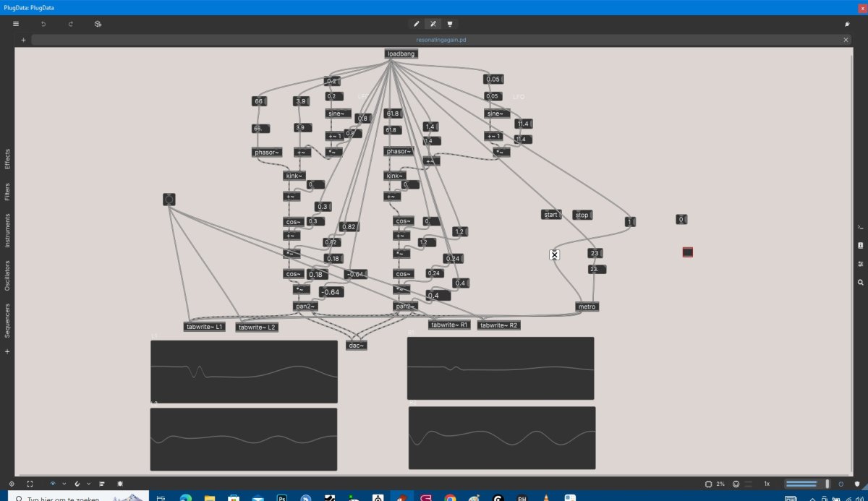868x501 pixels.
Task: Pin the sidebar panel
Action: pyautogui.click(x=847, y=24)
